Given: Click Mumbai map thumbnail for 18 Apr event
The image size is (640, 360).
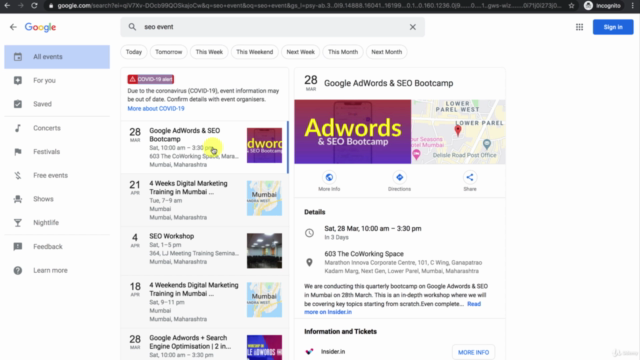Looking at the screenshot, I should [x=264, y=300].
